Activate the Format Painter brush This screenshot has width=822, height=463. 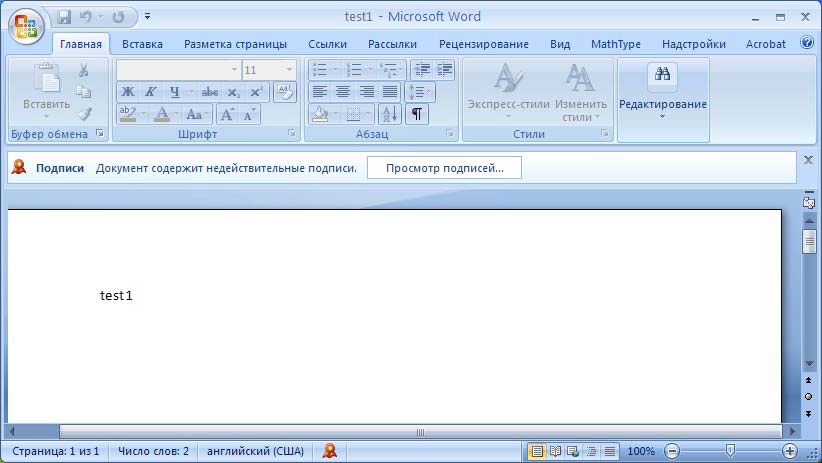(x=84, y=114)
